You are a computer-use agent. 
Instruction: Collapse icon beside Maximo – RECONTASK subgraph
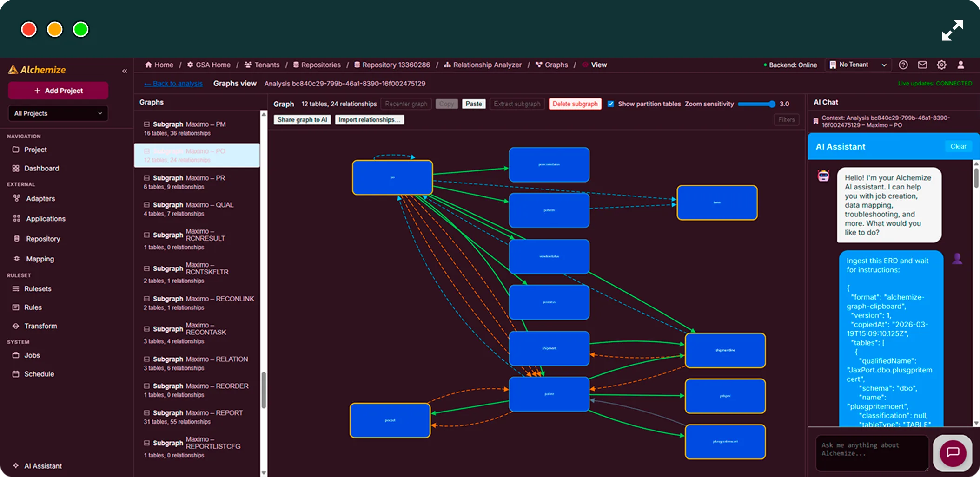coord(147,329)
